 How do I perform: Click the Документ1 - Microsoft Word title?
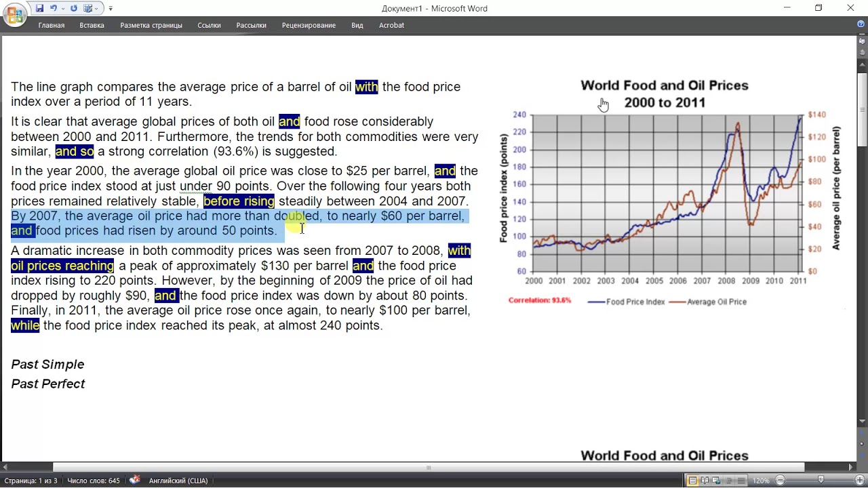[x=434, y=8]
